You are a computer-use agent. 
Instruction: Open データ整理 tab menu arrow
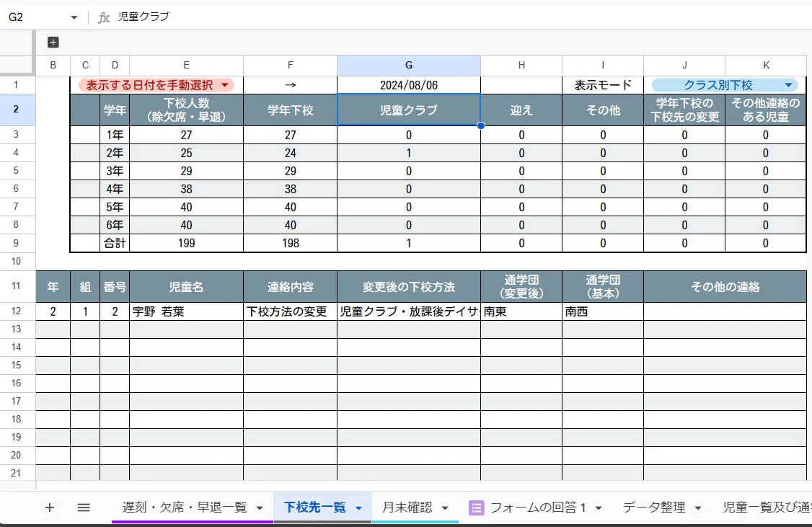pyautogui.click(x=697, y=508)
